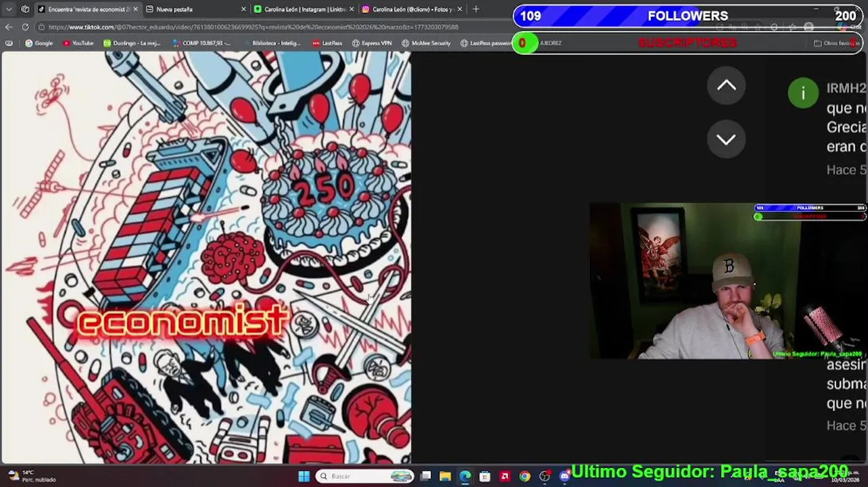868x487 pixels.
Task: Open the LastPass password bookmark
Action: pos(485,43)
